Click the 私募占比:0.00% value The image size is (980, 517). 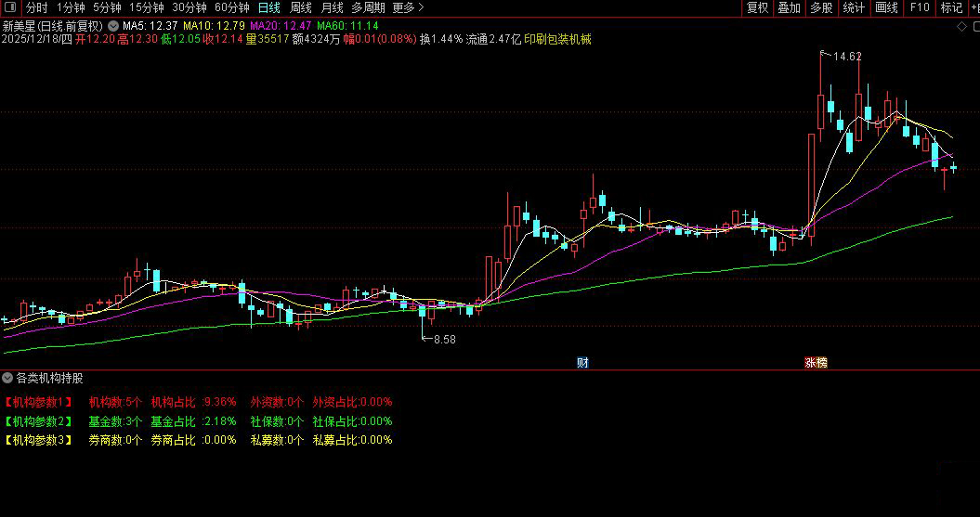click(352, 440)
